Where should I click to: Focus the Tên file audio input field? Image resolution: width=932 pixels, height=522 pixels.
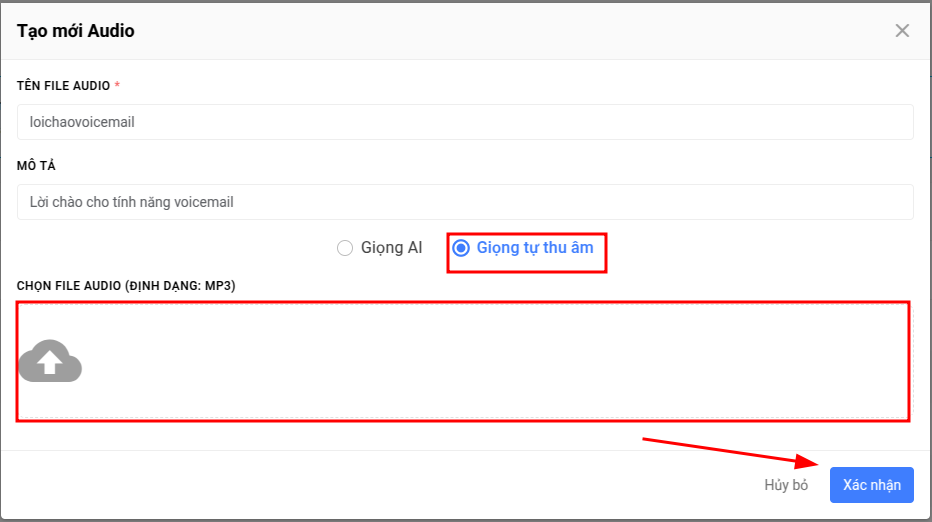click(x=465, y=122)
